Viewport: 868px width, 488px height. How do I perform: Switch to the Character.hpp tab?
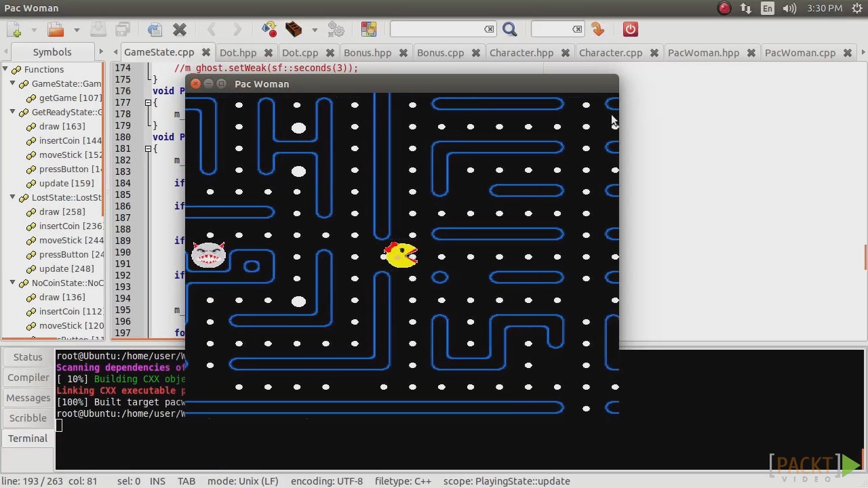tap(521, 52)
